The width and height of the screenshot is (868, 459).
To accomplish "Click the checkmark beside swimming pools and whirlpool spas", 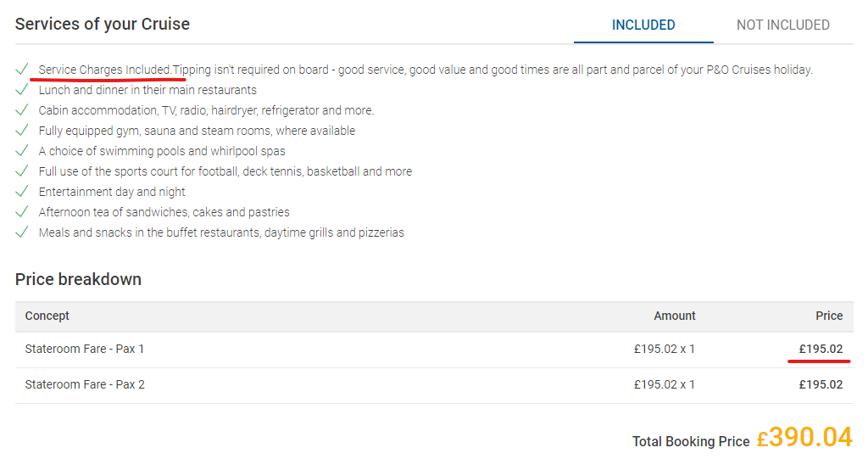I will (x=22, y=151).
